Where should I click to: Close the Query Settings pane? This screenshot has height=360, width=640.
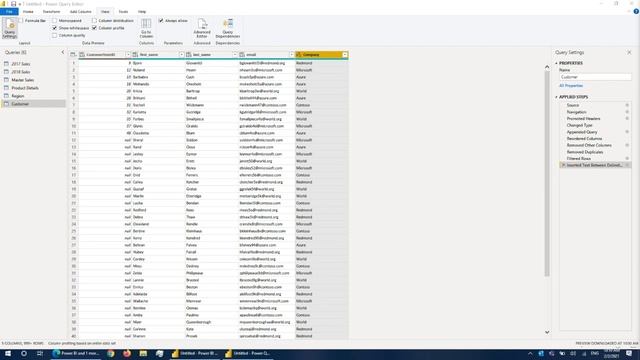(x=629, y=52)
